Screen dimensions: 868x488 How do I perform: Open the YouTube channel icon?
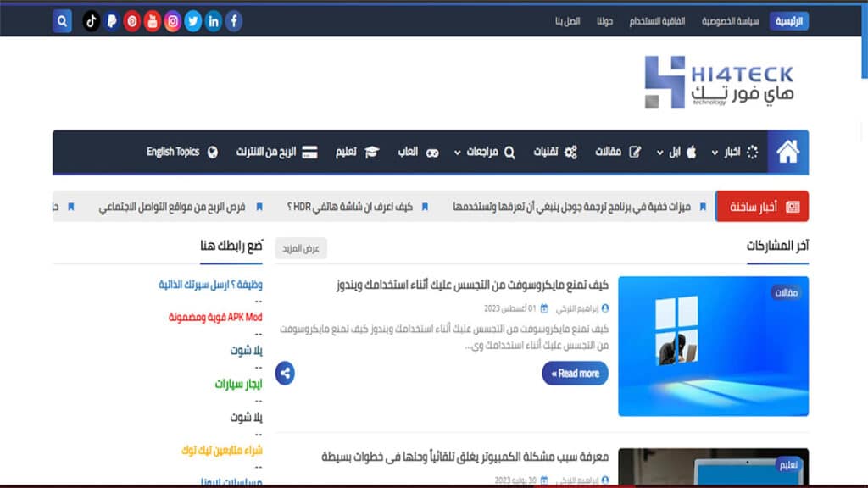[x=151, y=20]
